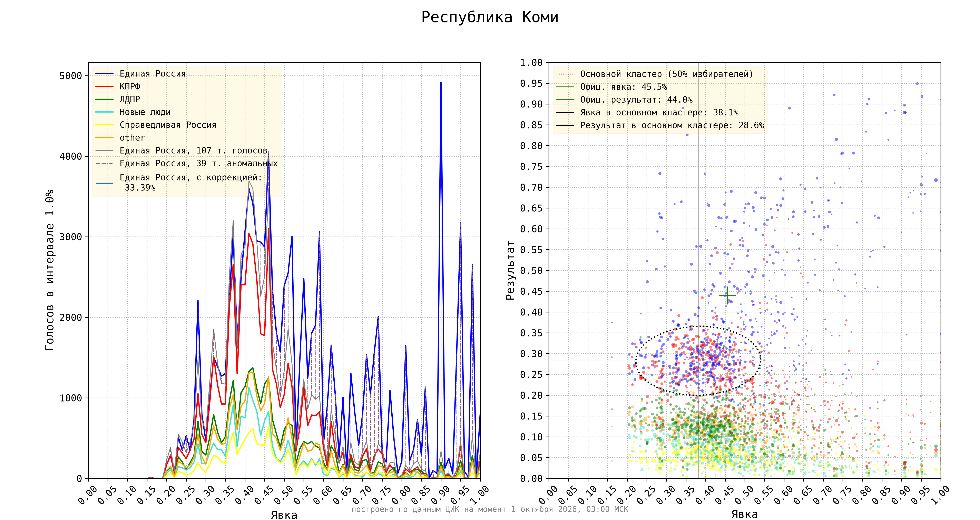Click the green cross marker in scatter plot
Image resolution: width=980 pixels, height=520 pixels.
(727, 295)
